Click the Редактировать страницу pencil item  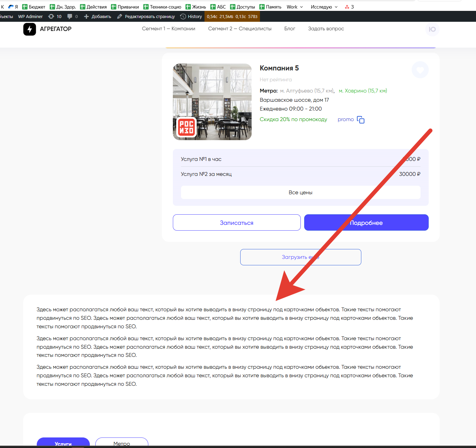pyautogui.click(x=146, y=16)
